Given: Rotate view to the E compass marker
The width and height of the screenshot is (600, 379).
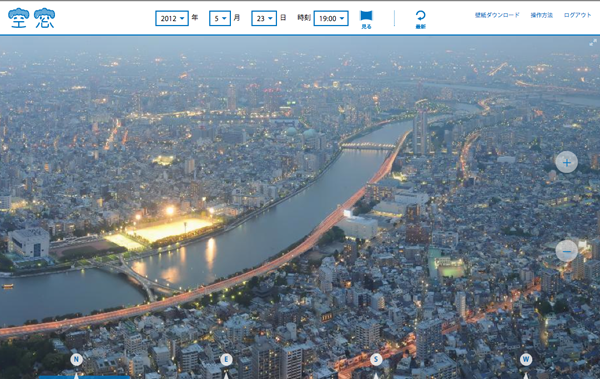Looking at the screenshot, I should (x=226, y=359).
